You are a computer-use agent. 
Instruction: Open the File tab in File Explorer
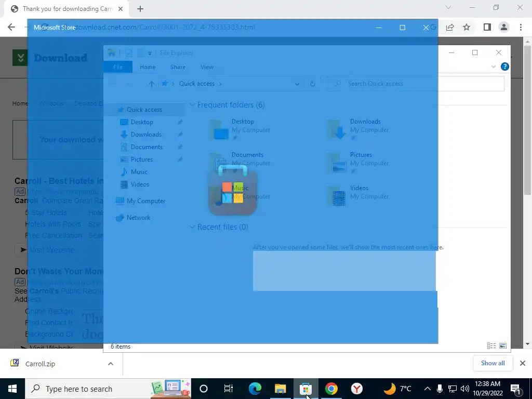[x=118, y=67]
